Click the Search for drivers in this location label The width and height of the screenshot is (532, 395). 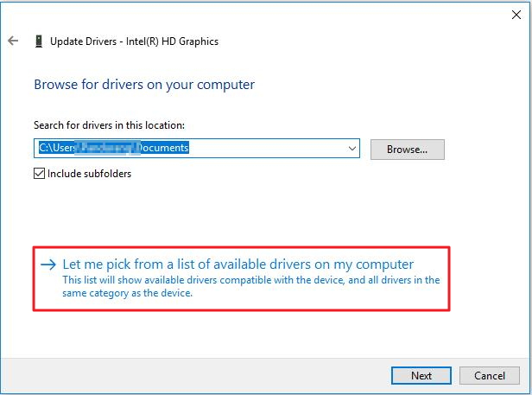(x=109, y=126)
